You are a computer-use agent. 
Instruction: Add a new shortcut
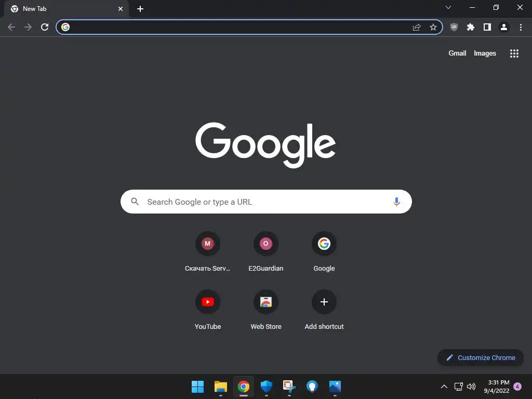click(x=324, y=310)
